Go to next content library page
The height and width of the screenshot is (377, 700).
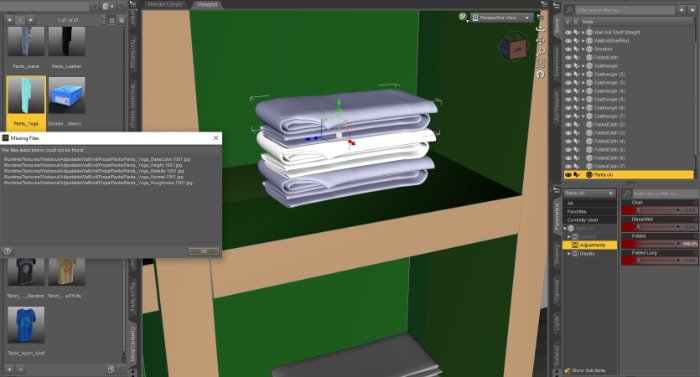[30, 20]
